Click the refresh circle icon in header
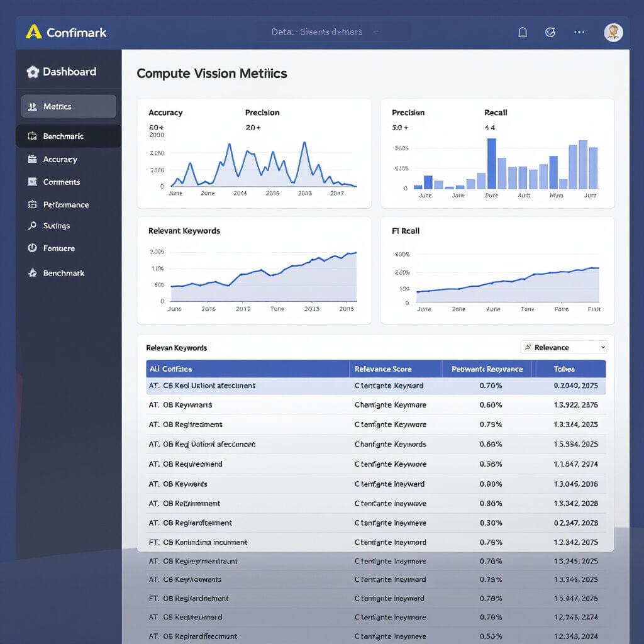This screenshot has height=644, width=644. coord(550,32)
